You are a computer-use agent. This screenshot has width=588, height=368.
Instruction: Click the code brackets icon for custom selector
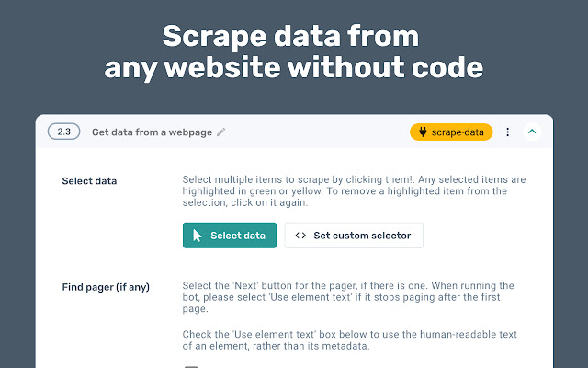point(300,236)
